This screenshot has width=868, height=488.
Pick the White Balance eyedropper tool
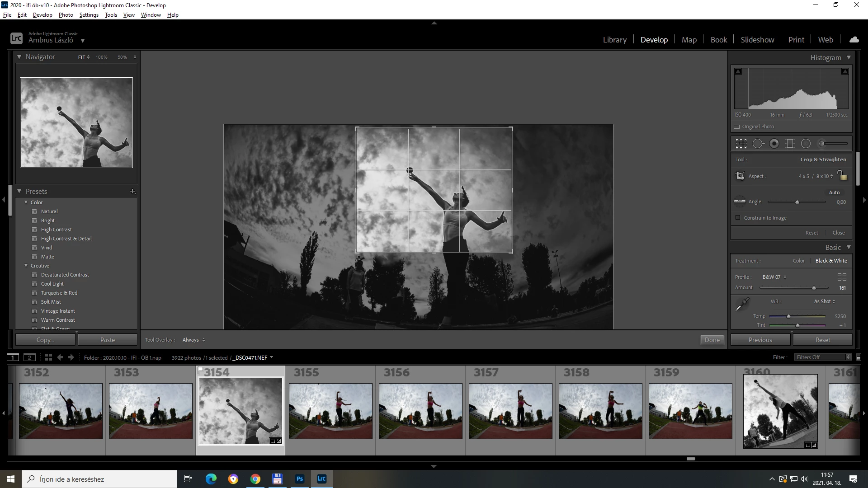pyautogui.click(x=742, y=305)
